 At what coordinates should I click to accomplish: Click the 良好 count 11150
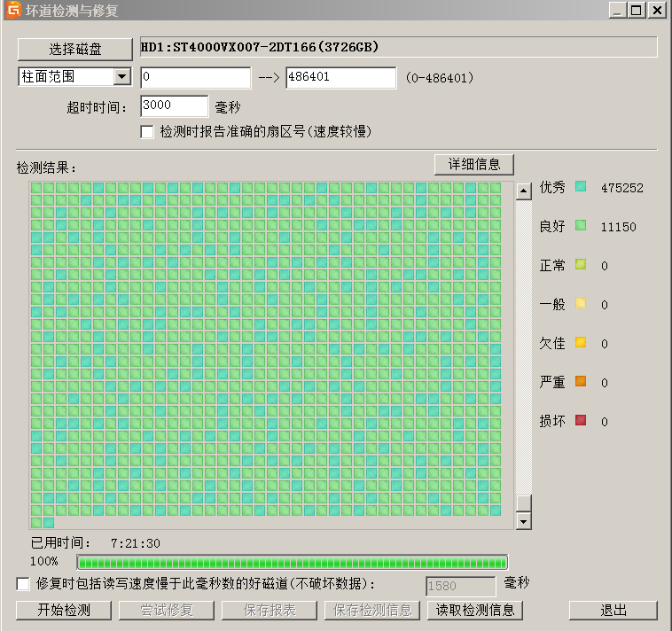pyautogui.click(x=619, y=227)
